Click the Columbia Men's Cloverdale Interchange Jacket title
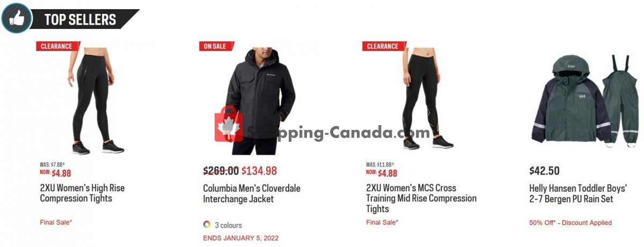Viewport: 644px width, 247px height. coord(252,193)
